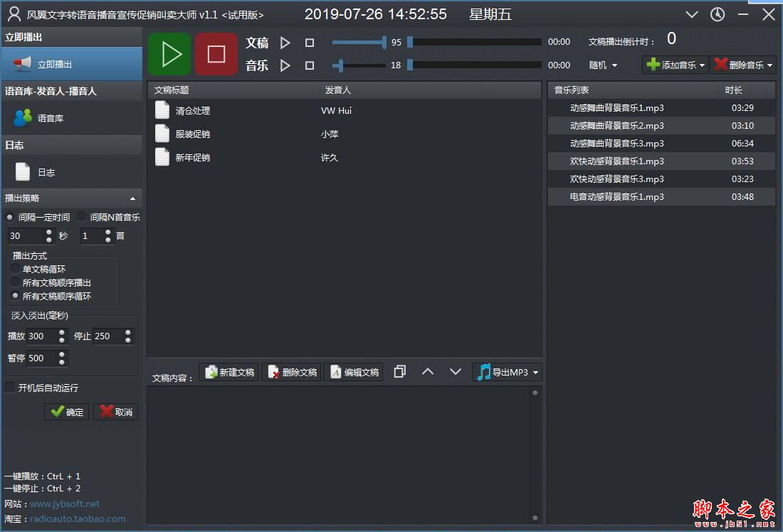Collapse the 播出策略 section
Screen dimensions: 783x532
(x=133, y=198)
